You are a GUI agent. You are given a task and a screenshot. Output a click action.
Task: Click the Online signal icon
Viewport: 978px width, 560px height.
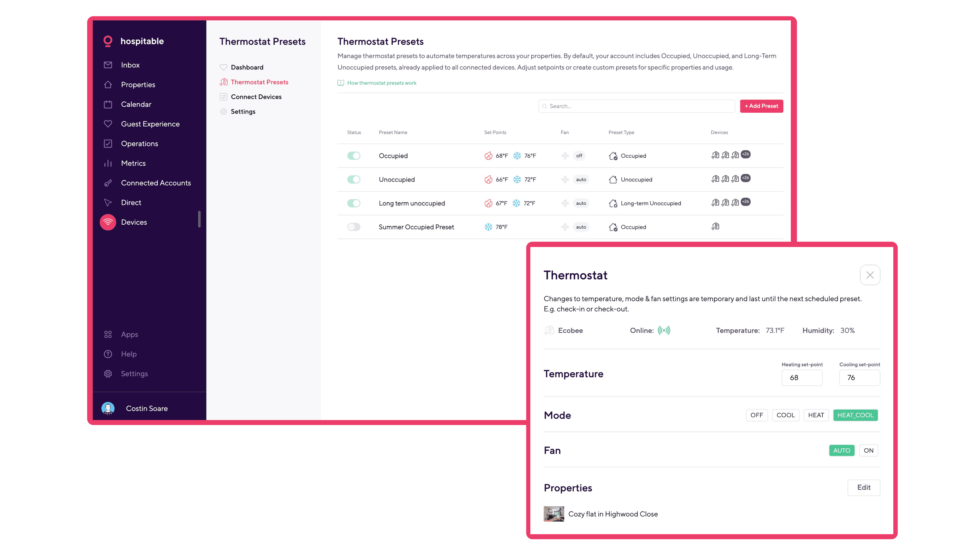click(x=664, y=330)
